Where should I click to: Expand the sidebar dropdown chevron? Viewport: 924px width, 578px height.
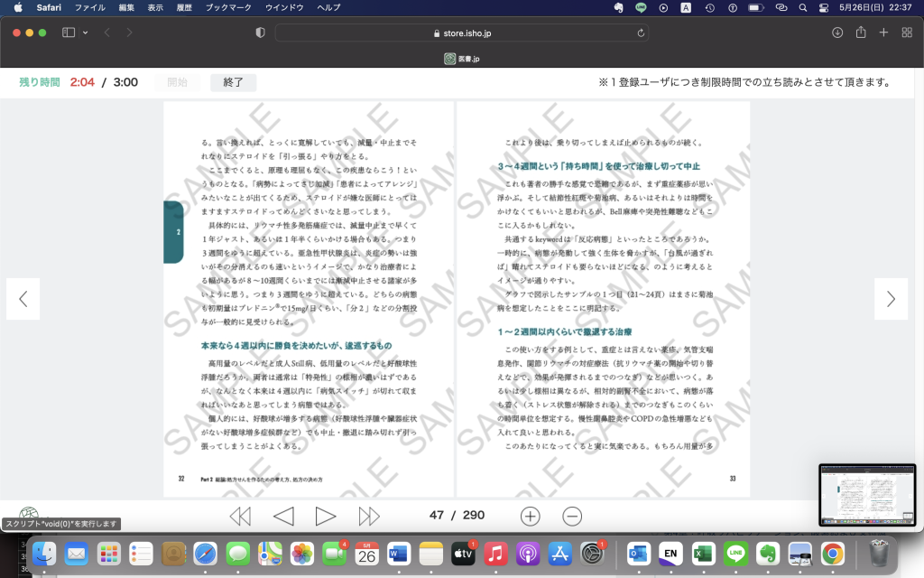tap(86, 33)
